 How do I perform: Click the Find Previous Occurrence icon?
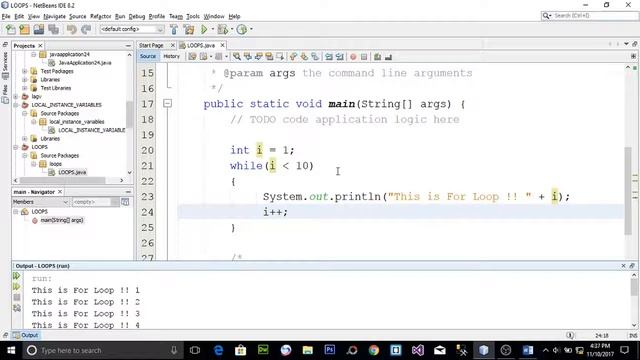tap(248, 57)
